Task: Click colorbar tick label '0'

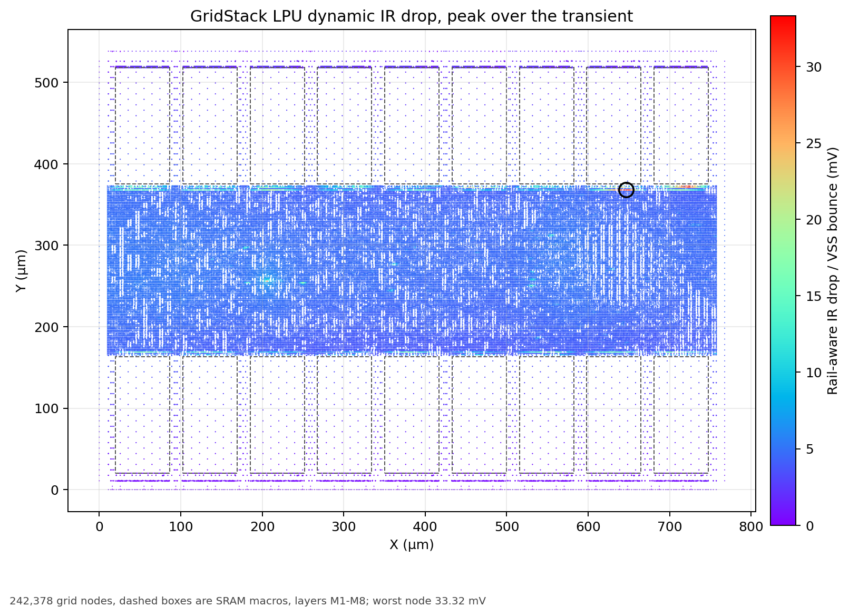Action: click(x=811, y=525)
